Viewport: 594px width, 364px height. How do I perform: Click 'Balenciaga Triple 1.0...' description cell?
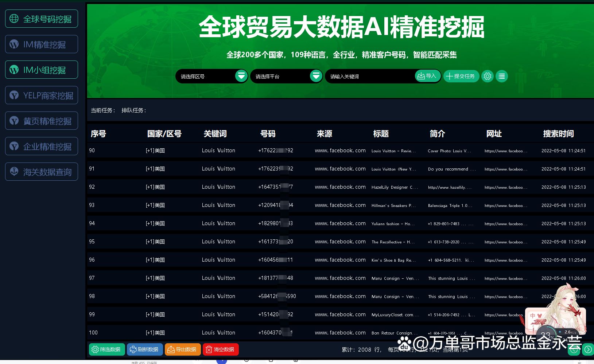(450, 206)
